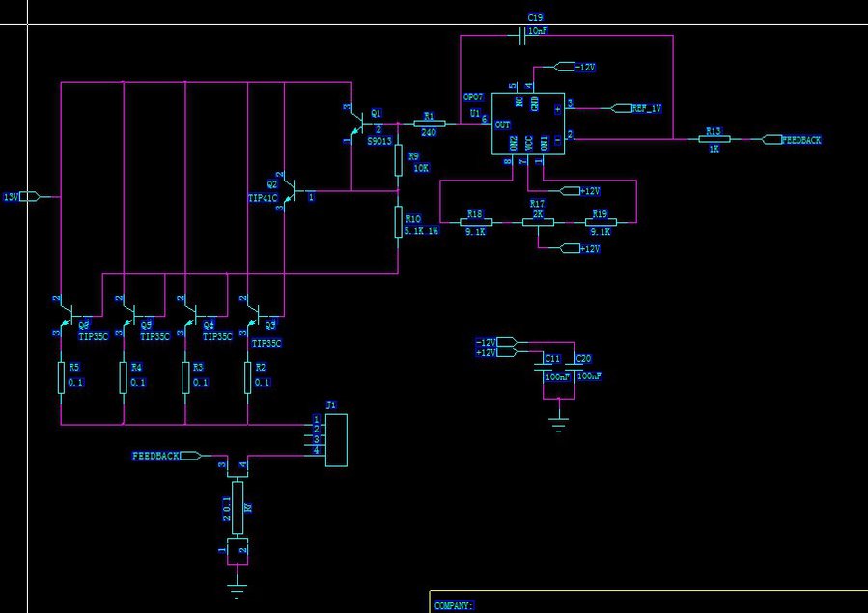Image resolution: width=868 pixels, height=613 pixels.
Task: Select resistor R5 symbol body
Action: coord(61,378)
